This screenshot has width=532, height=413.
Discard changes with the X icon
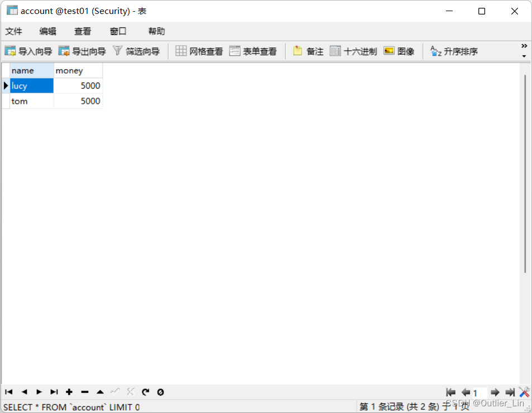point(131,392)
